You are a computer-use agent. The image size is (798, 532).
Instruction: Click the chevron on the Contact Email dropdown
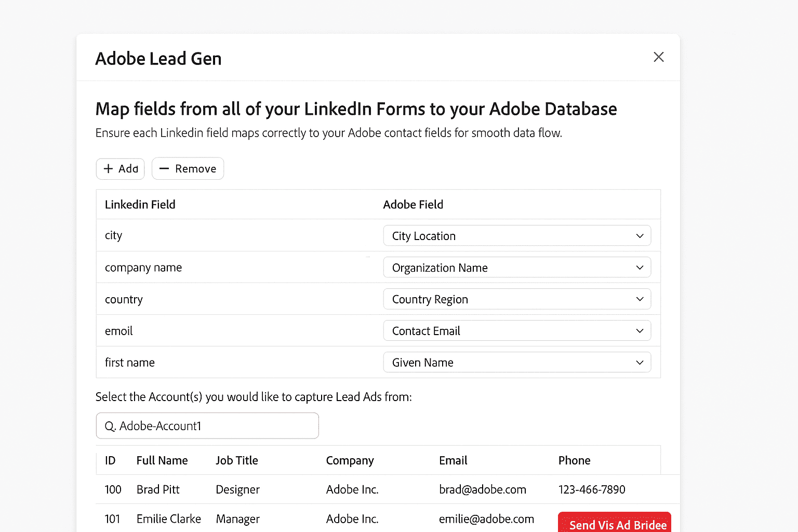[x=640, y=330]
